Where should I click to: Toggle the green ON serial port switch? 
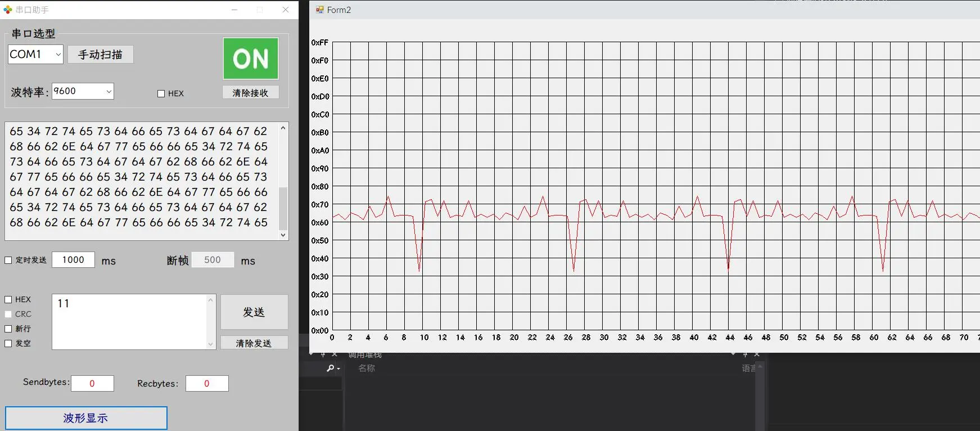[x=250, y=59]
